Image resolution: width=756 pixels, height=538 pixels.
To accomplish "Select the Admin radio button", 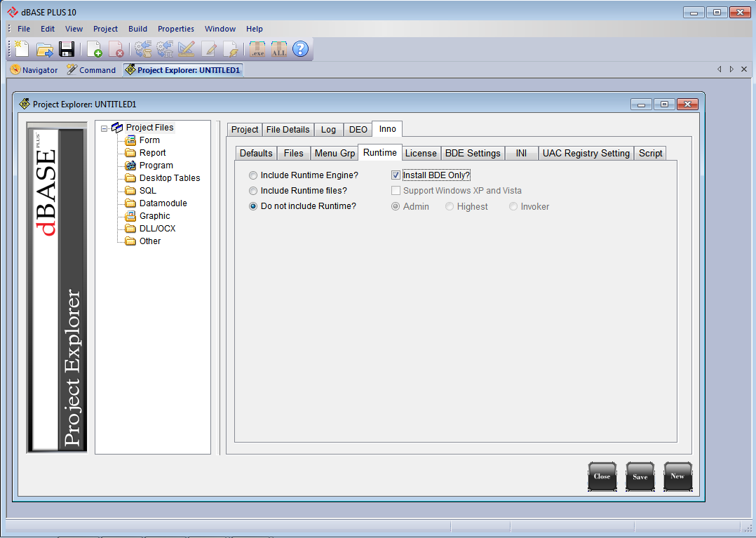I will pyautogui.click(x=396, y=207).
